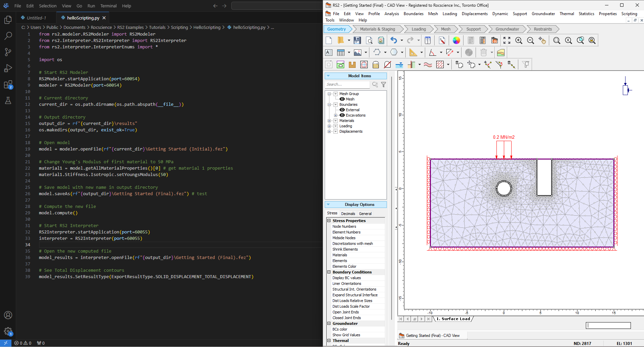Expand the Loading tree node
This screenshot has width=644, height=347.
coord(329,126)
